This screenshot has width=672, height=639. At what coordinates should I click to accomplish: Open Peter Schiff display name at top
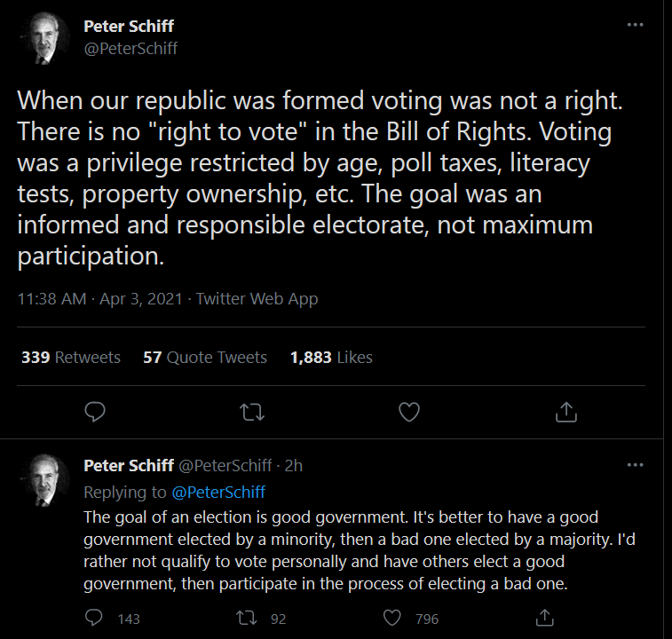(x=129, y=26)
